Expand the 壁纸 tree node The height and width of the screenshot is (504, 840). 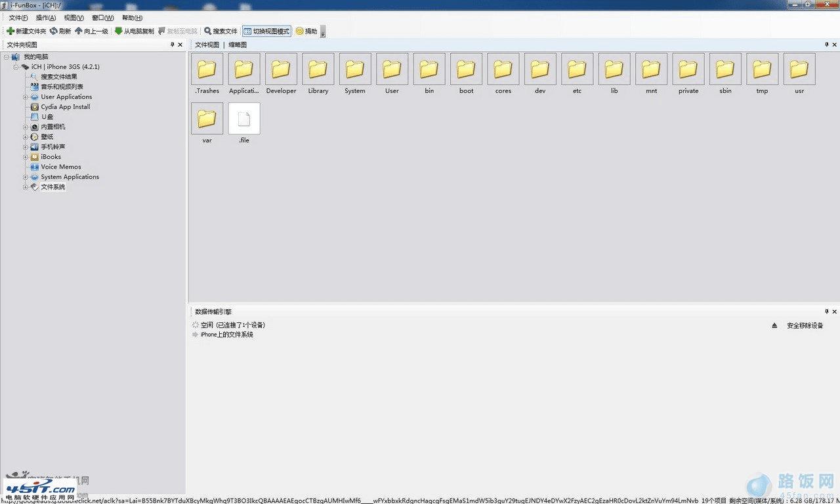26,137
